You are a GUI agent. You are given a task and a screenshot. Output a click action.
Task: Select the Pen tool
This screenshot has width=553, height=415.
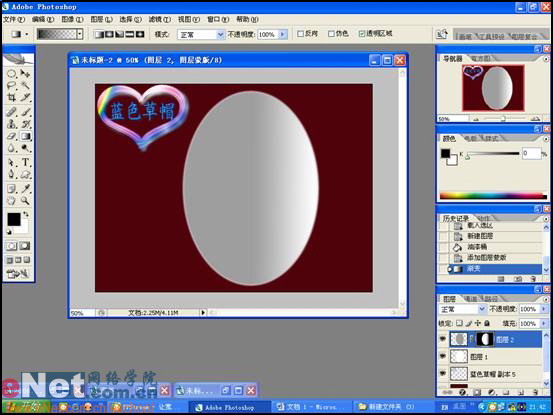12,175
